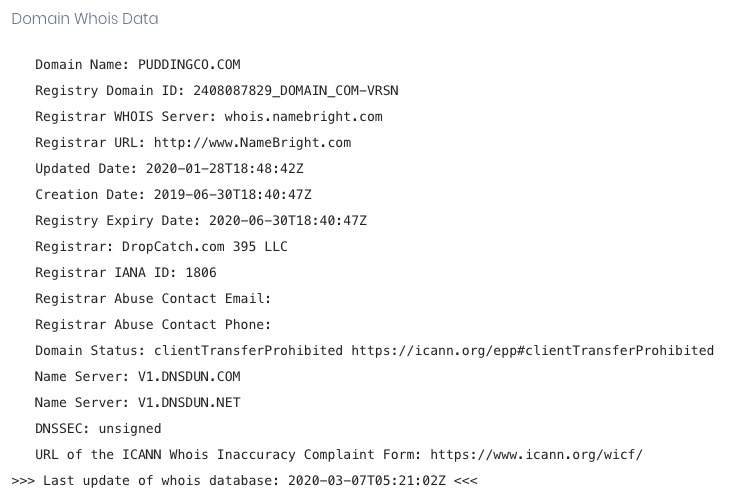
Task: Click the Registrar Abuse Contact Email line
Action: click(153, 299)
